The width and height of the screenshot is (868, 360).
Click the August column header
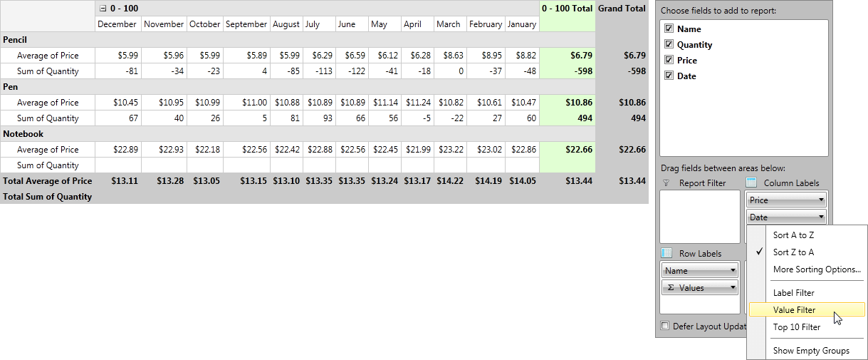tap(286, 24)
